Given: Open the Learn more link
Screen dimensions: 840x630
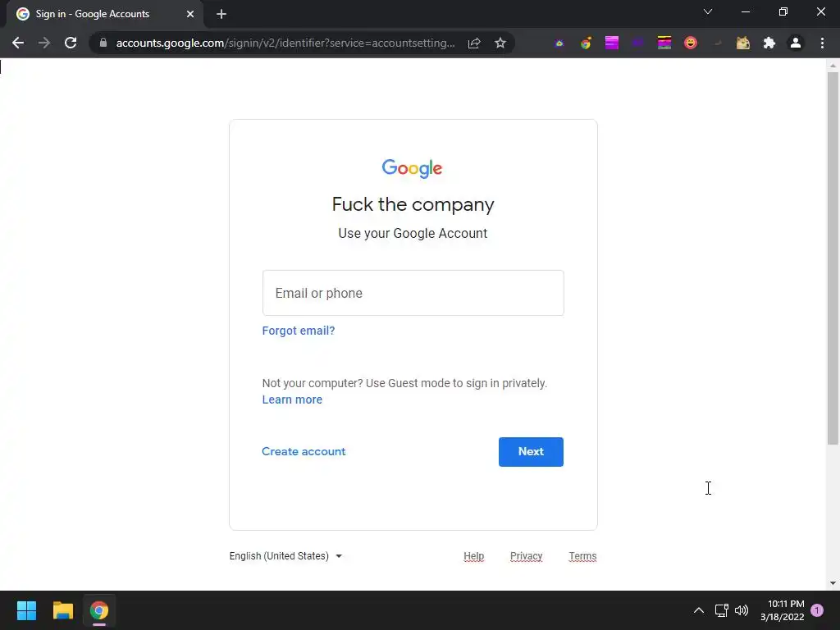Looking at the screenshot, I should 292,399.
